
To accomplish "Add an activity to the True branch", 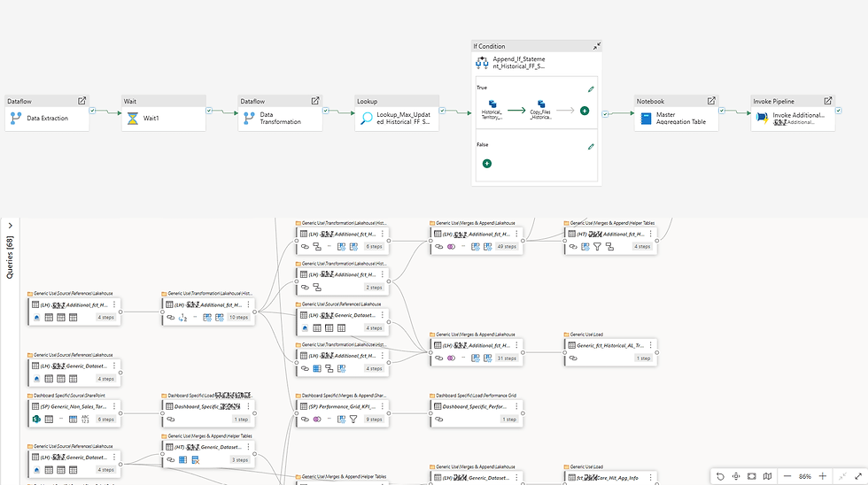I will (x=585, y=111).
